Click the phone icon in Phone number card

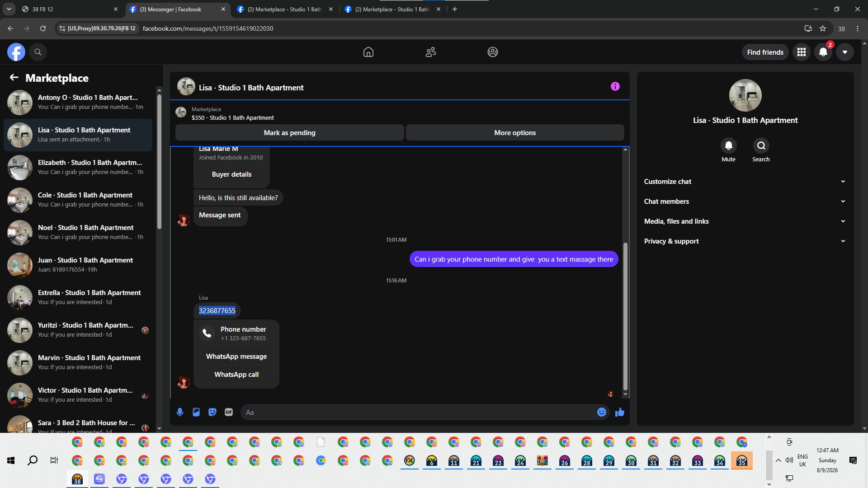pos(207,333)
